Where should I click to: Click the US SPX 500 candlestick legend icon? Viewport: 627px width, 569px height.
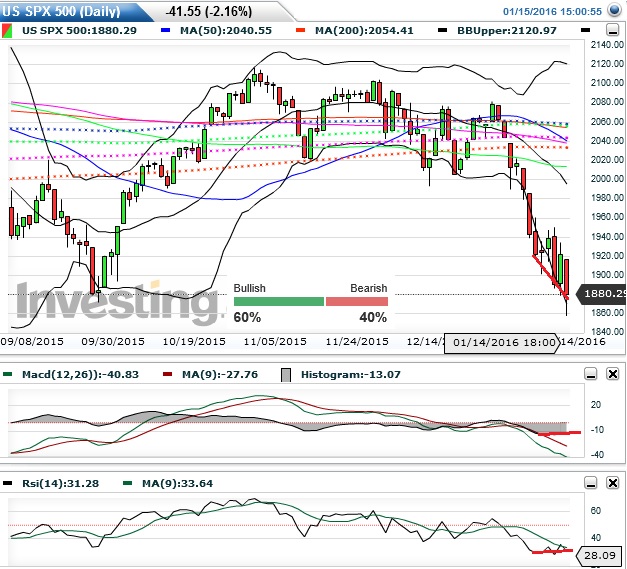click(10, 31)
